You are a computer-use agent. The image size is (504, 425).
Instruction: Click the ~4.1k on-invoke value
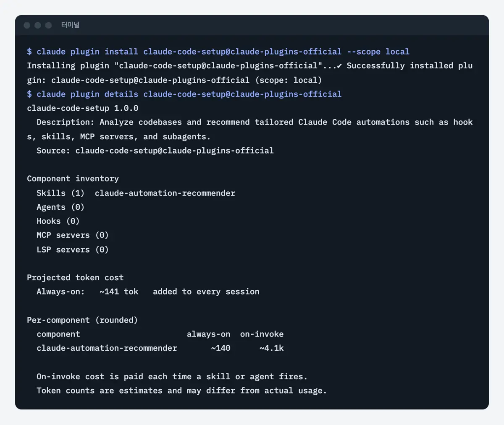click(x=272, y=348)
